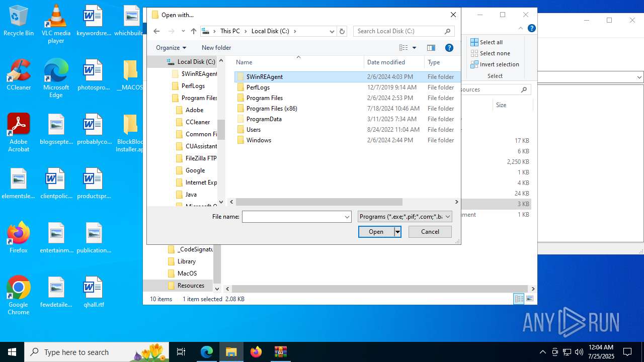Open recent locations dropdown arrow
Image resolution: width=644 pixels, height=362 pixels.
coord(183,31)
